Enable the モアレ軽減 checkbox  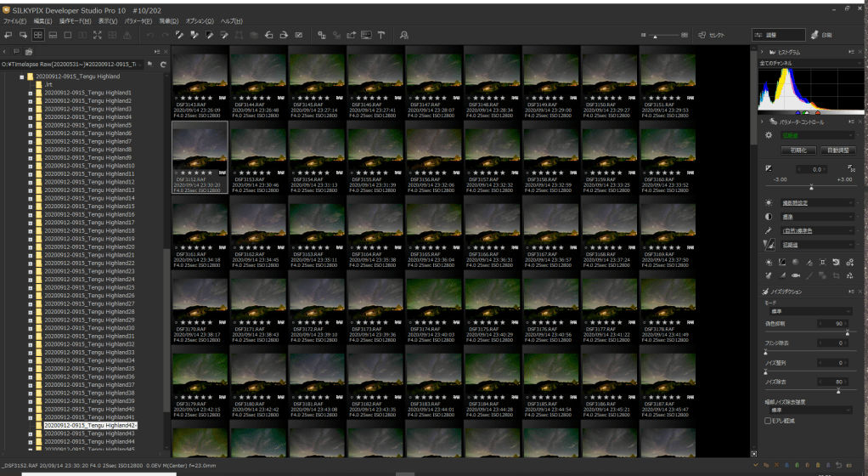[x=769, y=420]
